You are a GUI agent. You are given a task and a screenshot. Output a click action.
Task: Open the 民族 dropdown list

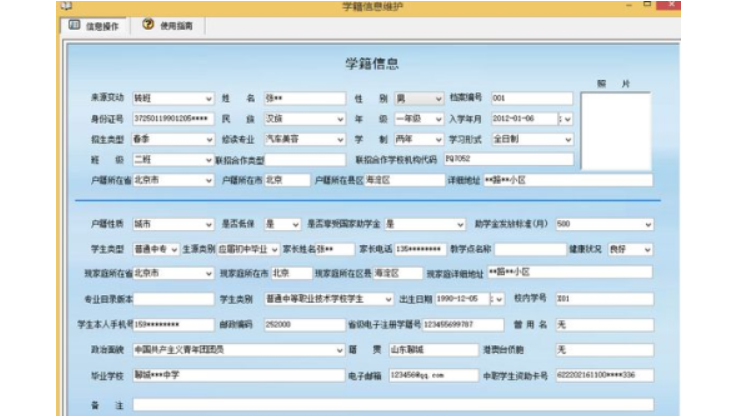point(339,119)
